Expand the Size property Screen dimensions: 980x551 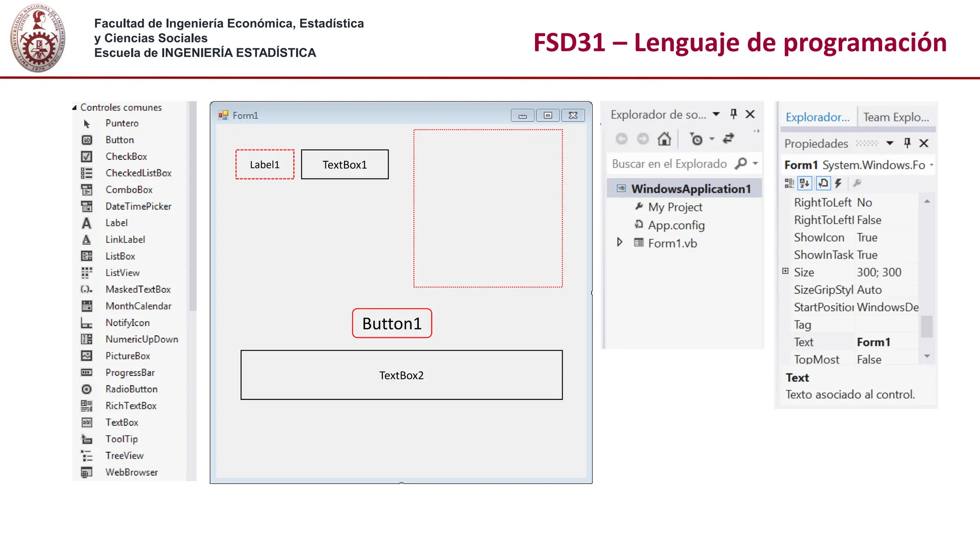(x=785, y=271)
